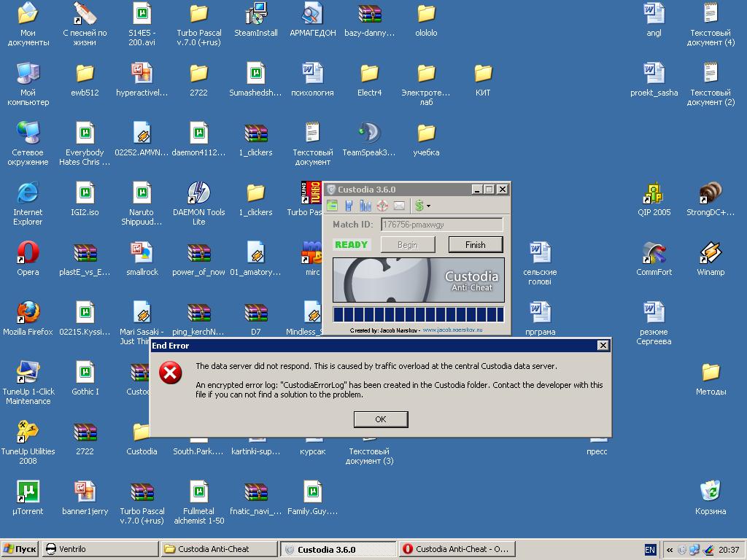Image resolution: width=747 pixels, height=560 pixels.
Task: Click the READY status label
Action: pyautogui.click(x=351, y=245)
